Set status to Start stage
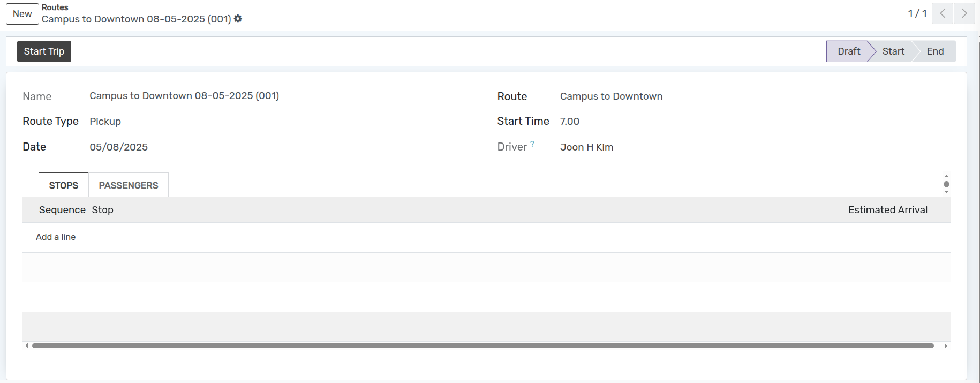Screen dimensions: 980x383 click(893, 51)
